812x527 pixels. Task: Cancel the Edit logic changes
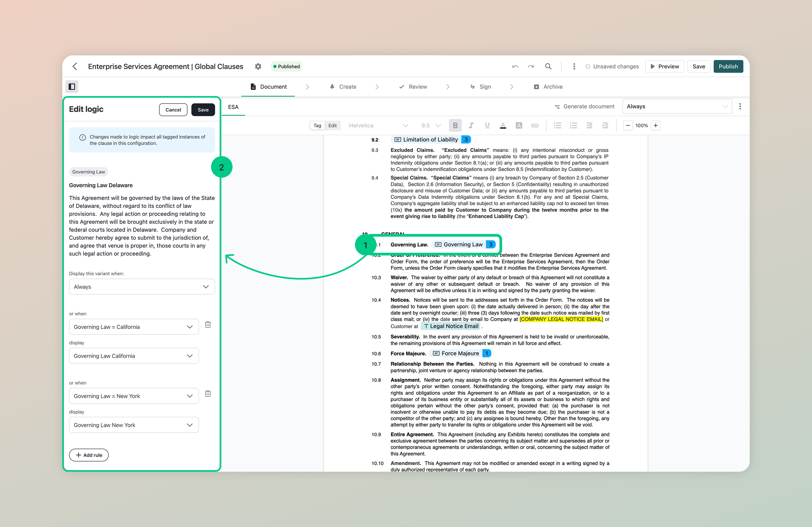[173, 110]
